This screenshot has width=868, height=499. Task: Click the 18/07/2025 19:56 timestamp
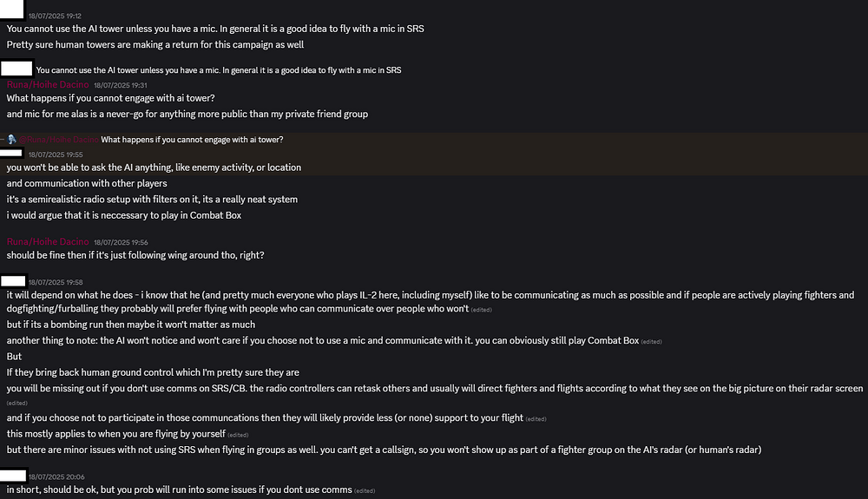(120, 241)
